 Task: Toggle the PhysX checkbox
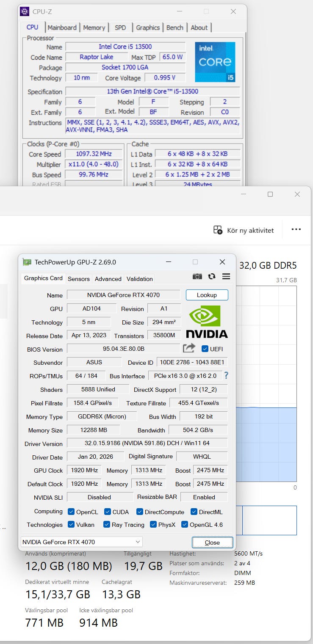click(153, 524)
